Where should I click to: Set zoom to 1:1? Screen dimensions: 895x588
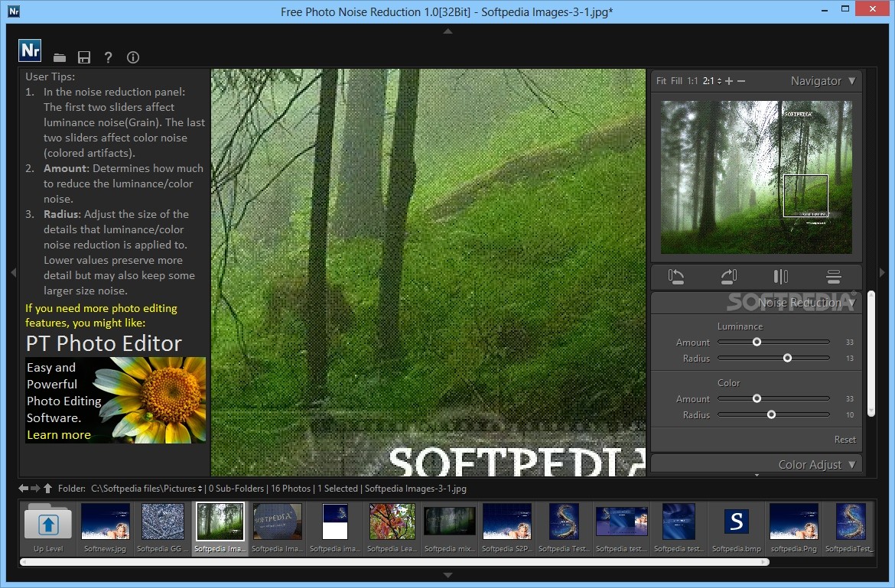click(x=692, y=81)
